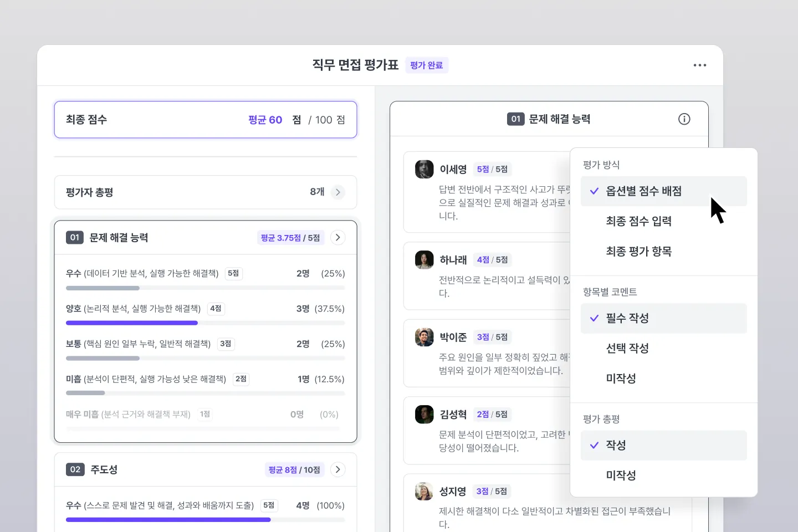Click 박이준's profile avatar
Image resolution: width=798 pixels, height=532 pixels.
tap(424, 337)
